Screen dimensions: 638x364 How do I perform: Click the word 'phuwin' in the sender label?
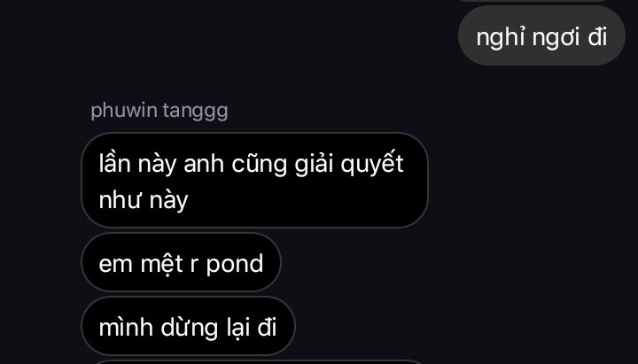tap(124, 111)
